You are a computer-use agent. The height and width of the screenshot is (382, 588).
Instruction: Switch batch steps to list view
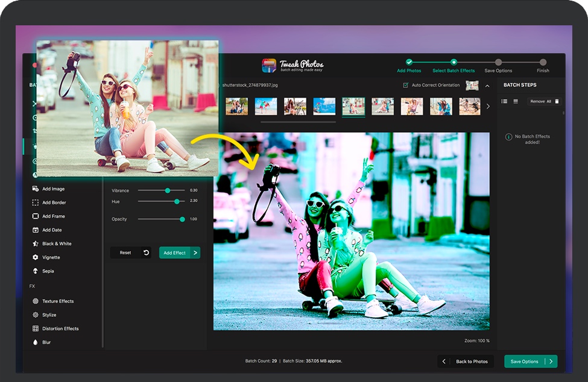[505, 101]
